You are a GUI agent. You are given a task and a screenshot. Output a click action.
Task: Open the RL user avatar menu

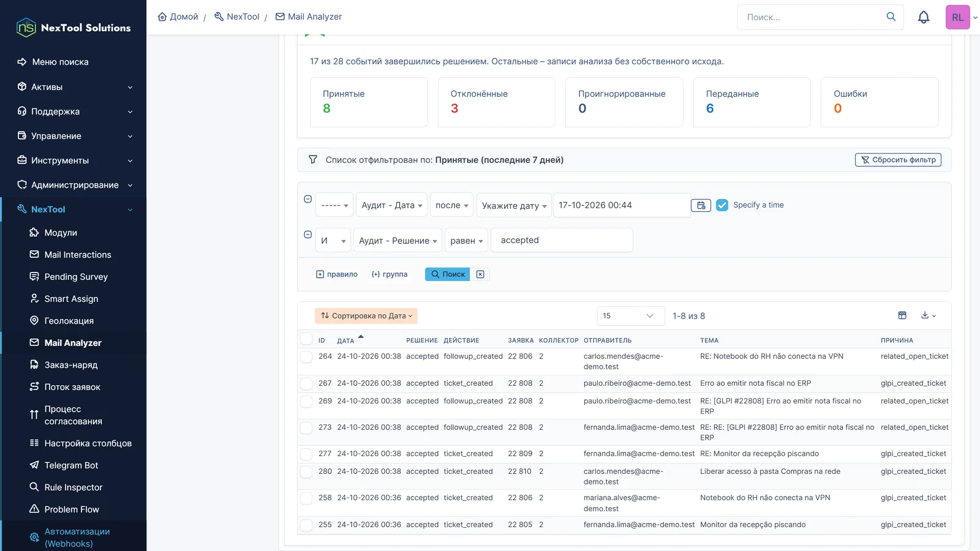pyautogui.click(x=958, y=17)
